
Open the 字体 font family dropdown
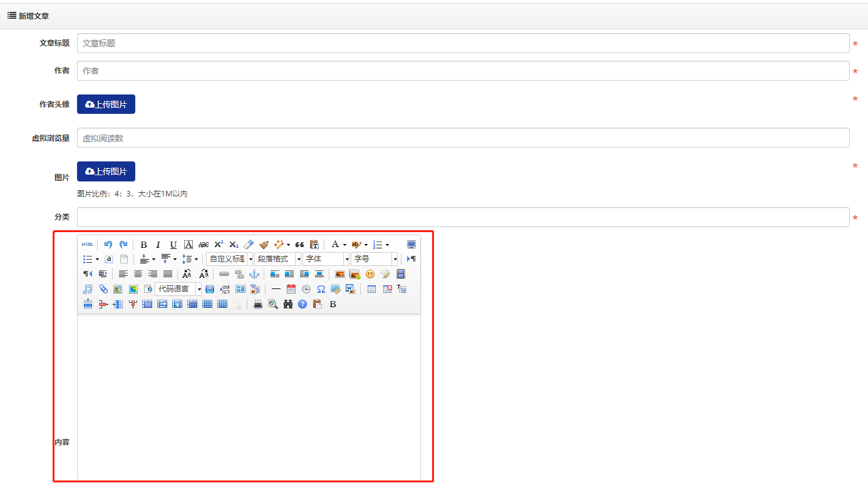click(x=326, y=258)
